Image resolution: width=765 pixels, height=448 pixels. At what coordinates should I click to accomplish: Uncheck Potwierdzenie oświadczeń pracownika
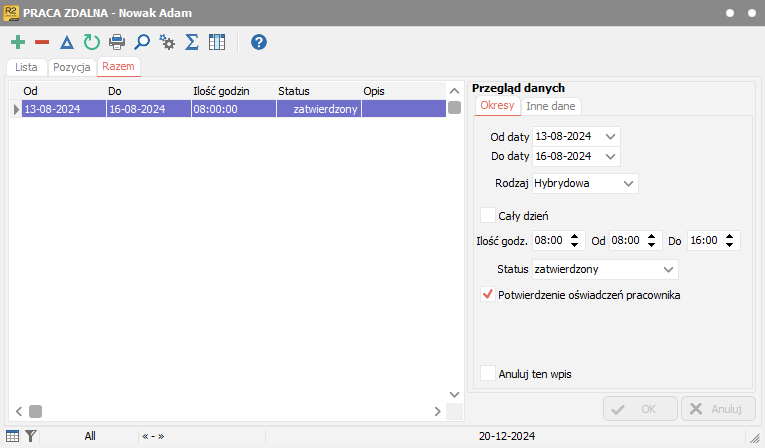[488, 295]
